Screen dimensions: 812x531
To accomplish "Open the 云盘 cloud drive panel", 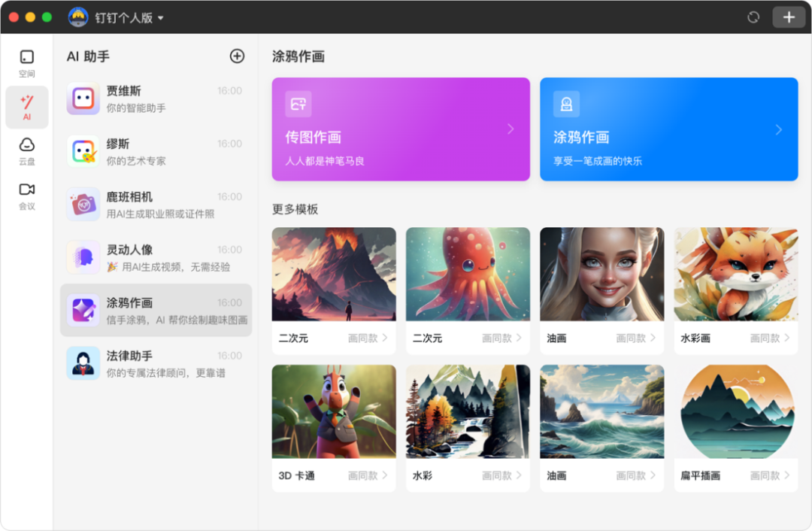I will tap(27, 150).
